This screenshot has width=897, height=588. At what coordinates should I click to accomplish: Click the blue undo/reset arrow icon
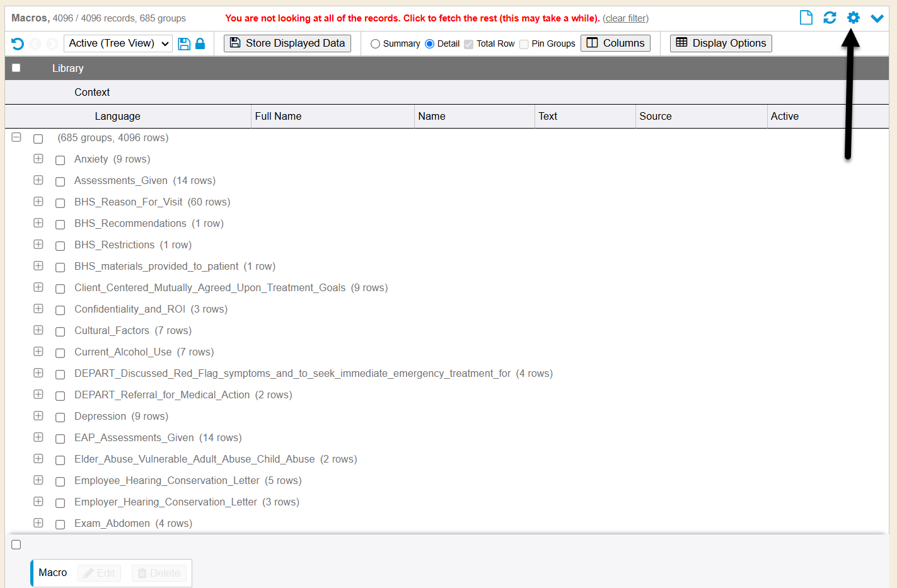[18, 43]
